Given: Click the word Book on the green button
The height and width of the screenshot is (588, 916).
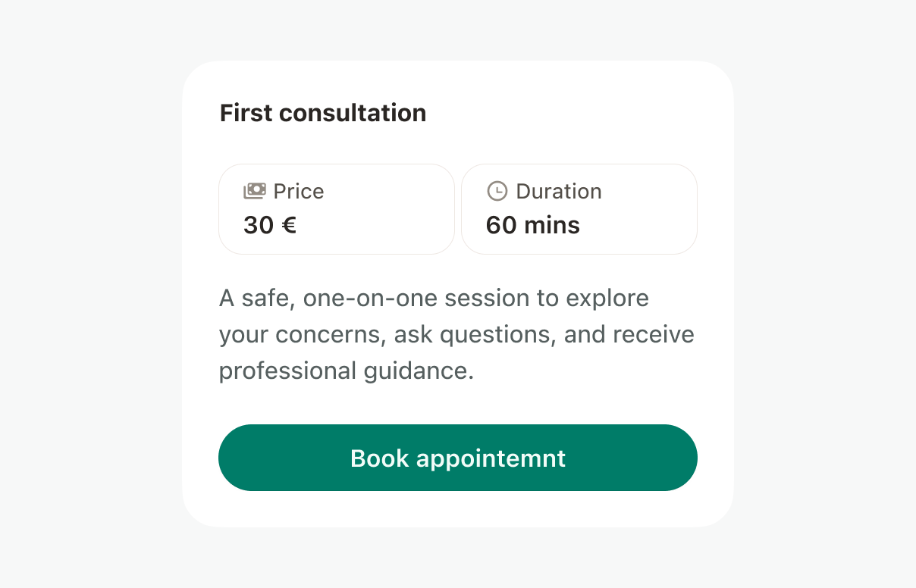Looking at the screenshot, I should coord(380,458).
